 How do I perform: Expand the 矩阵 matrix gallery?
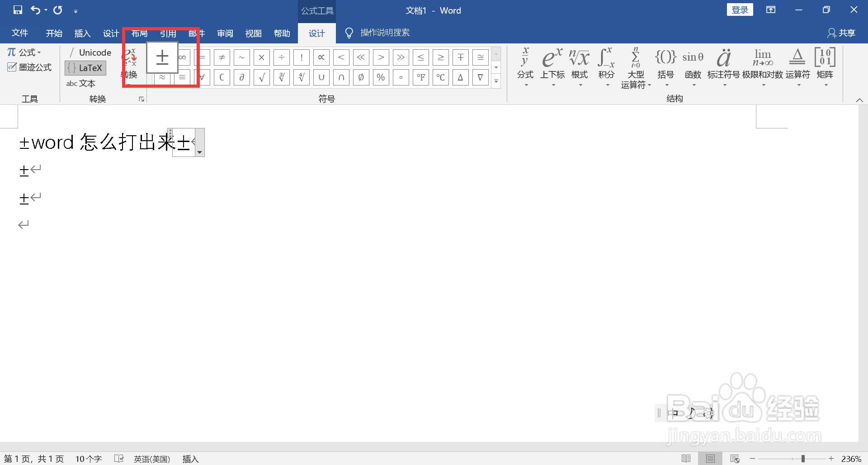tap(825, 67)
